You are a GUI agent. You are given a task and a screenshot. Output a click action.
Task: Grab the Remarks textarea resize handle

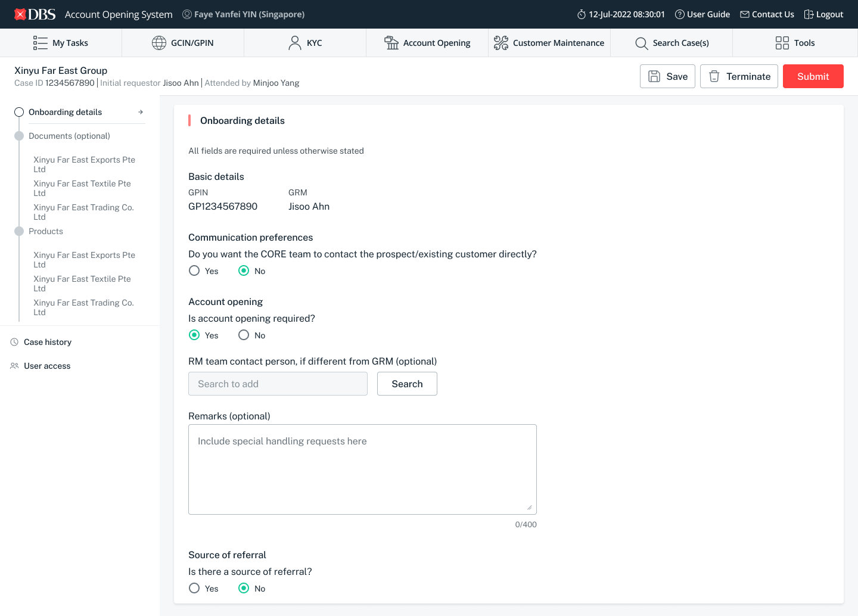pyautogui.click(x=530, y=508)
